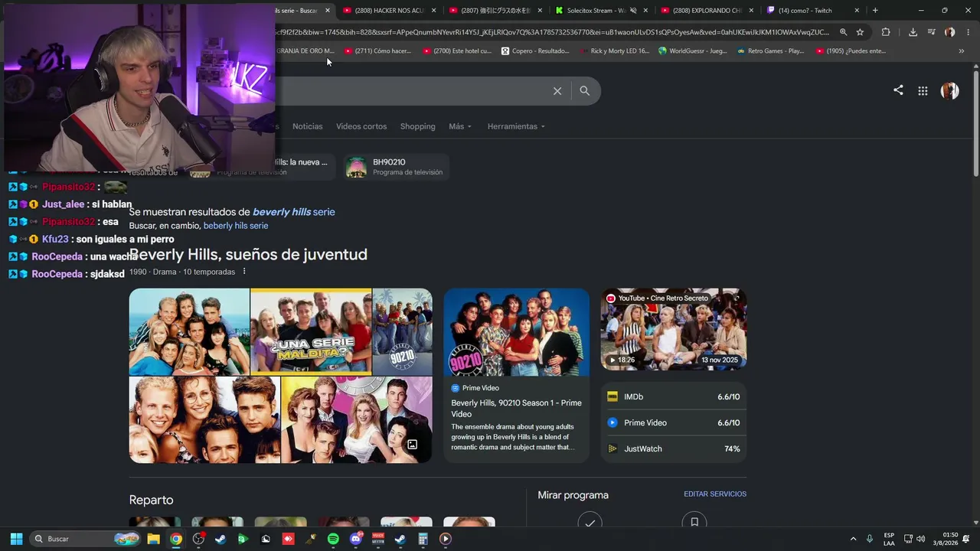Open Spotify from the taskbar
The image size is (980, 551).
click(x=333, y=539)
